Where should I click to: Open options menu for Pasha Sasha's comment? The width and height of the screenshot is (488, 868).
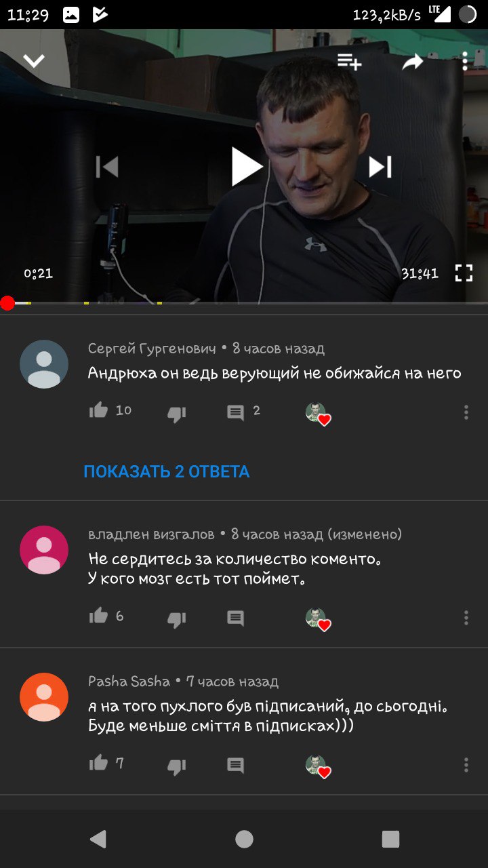pos(466,765)
